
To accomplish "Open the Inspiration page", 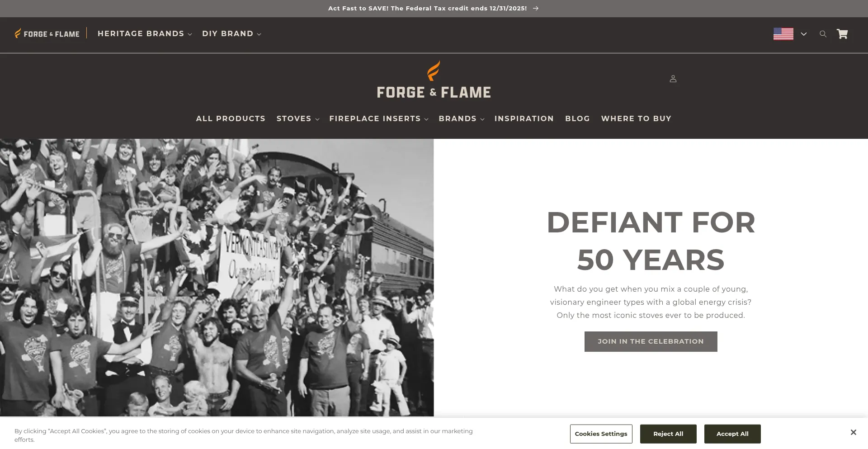I will [524, 118].
